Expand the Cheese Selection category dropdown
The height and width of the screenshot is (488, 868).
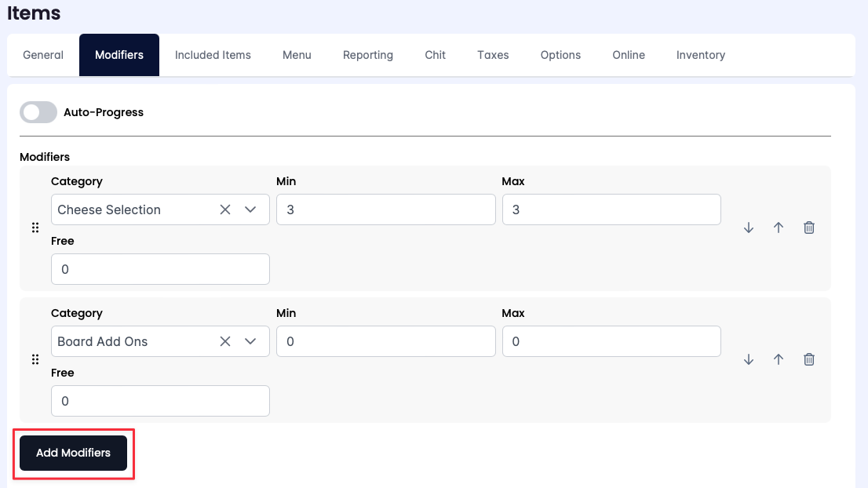coord(251,209)
